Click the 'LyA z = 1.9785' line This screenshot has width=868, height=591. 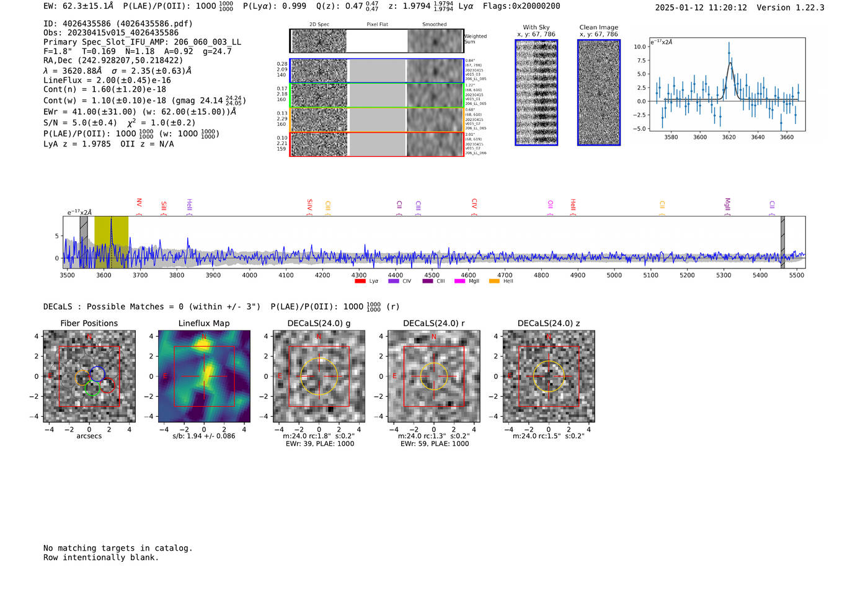108,144
